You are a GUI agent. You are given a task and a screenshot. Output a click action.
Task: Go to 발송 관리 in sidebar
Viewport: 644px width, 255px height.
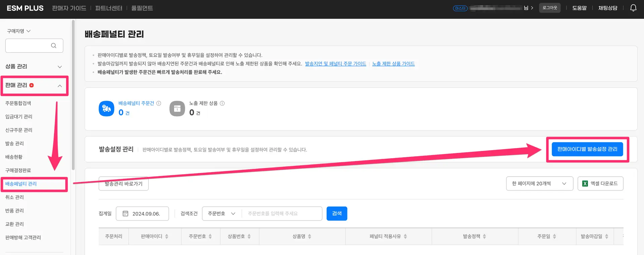tap(14, 143)
